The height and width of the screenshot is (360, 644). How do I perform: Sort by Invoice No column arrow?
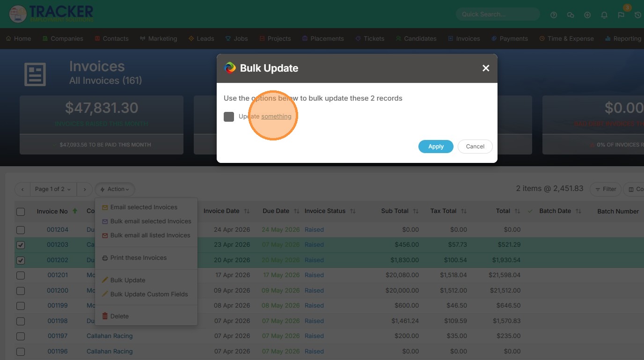pos(75,211)
